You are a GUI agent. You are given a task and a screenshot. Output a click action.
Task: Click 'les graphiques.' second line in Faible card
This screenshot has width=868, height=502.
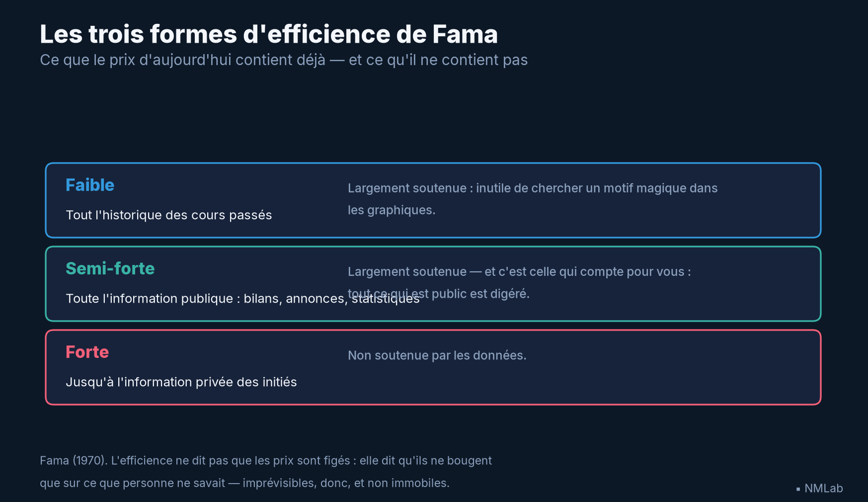pos(392,210)
